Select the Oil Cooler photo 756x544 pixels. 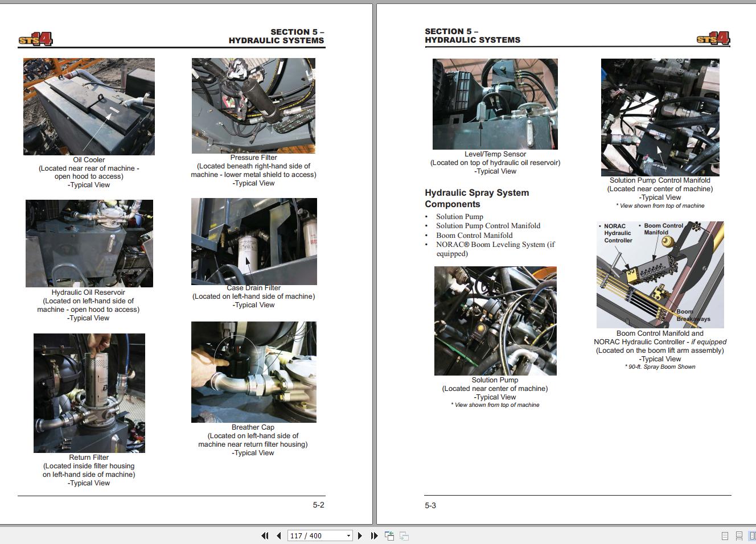88,106
